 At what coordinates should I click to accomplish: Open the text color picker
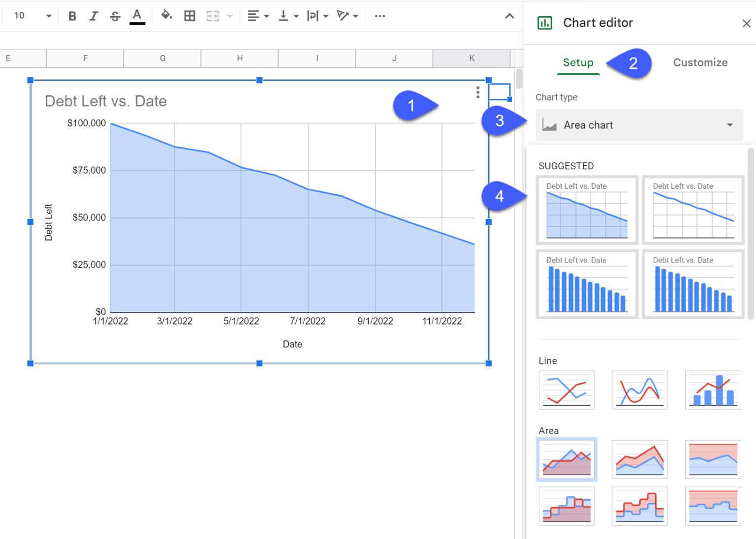137,15
